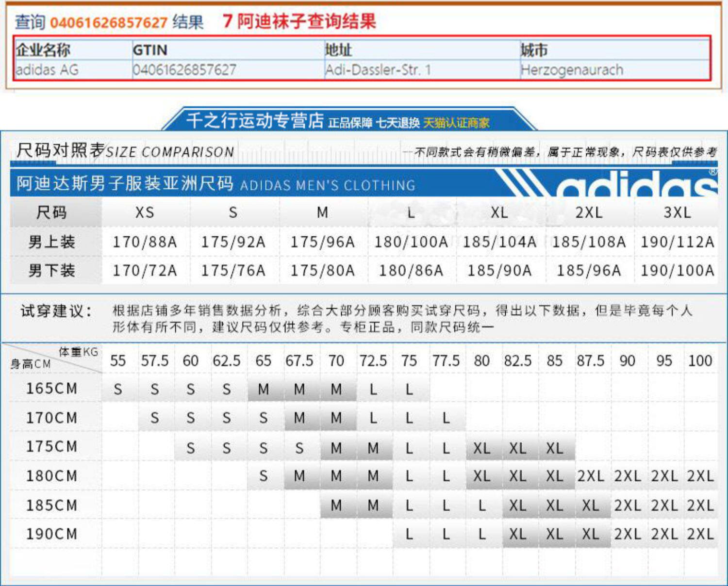This screenshot has width=728, height=586.
Task: Select the '185/90A' men's bottom size
Action: [x=499, y=270]
